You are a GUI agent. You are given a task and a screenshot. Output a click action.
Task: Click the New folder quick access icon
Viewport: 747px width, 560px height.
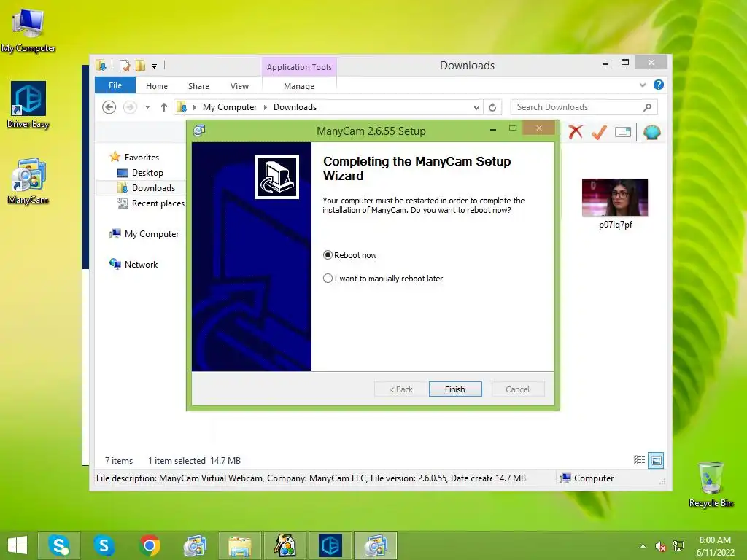tap(140, 65)
